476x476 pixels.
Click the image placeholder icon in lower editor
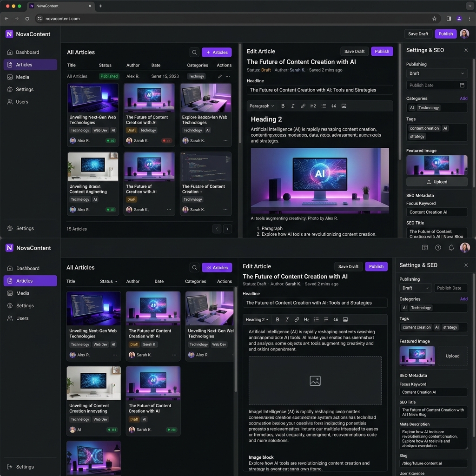[315, 381]
